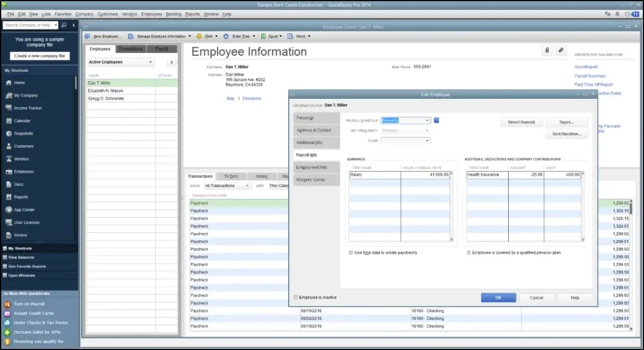Click the search magnifier icon

click(x=64, y=25)
